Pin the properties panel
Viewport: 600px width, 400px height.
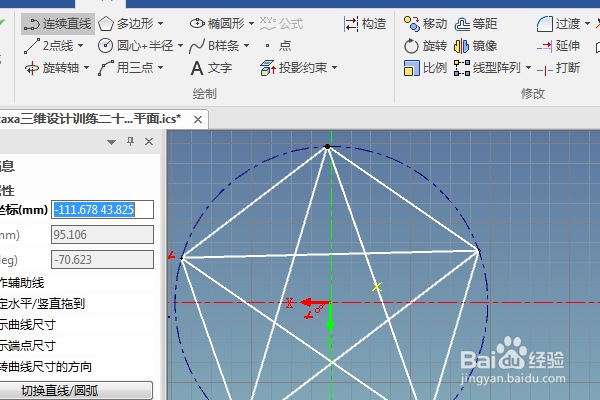(130, 142)
